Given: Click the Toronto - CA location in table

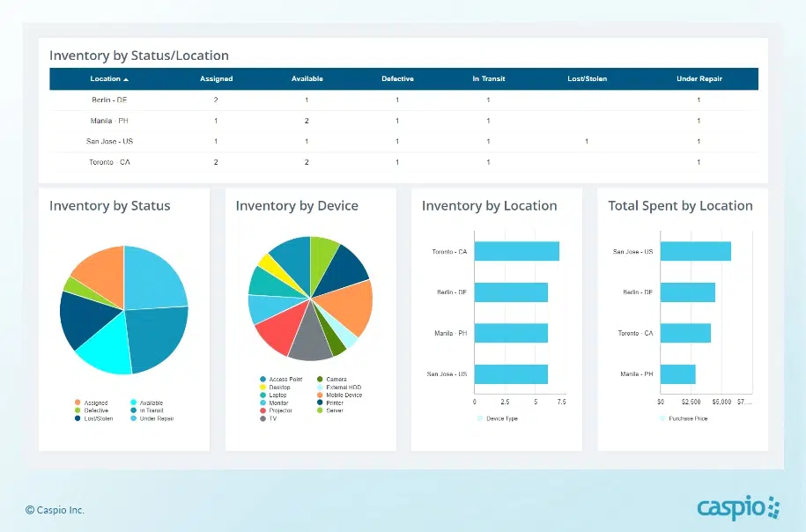Looking at the screenshot, I should click(111, 163).
